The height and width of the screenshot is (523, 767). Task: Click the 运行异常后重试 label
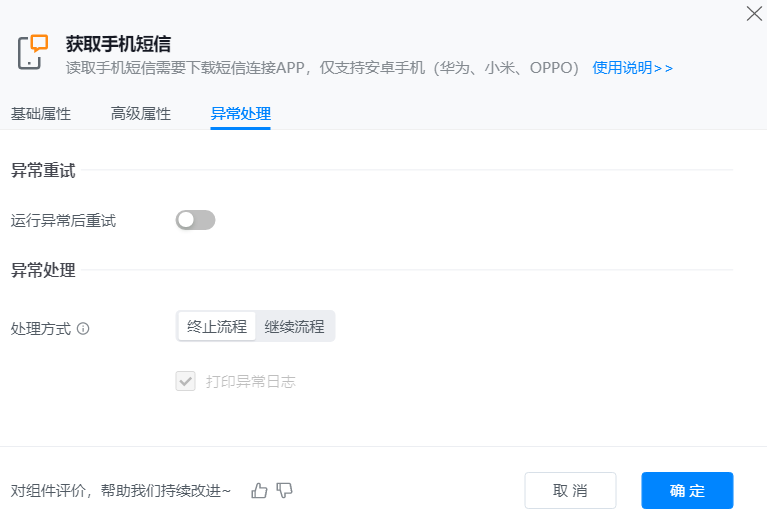click(64, 220)
